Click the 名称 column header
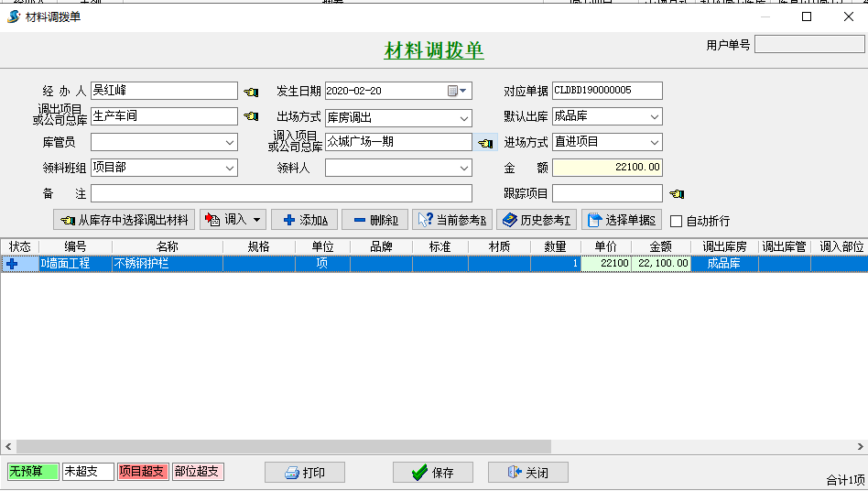868x491 pixels. 167,246
